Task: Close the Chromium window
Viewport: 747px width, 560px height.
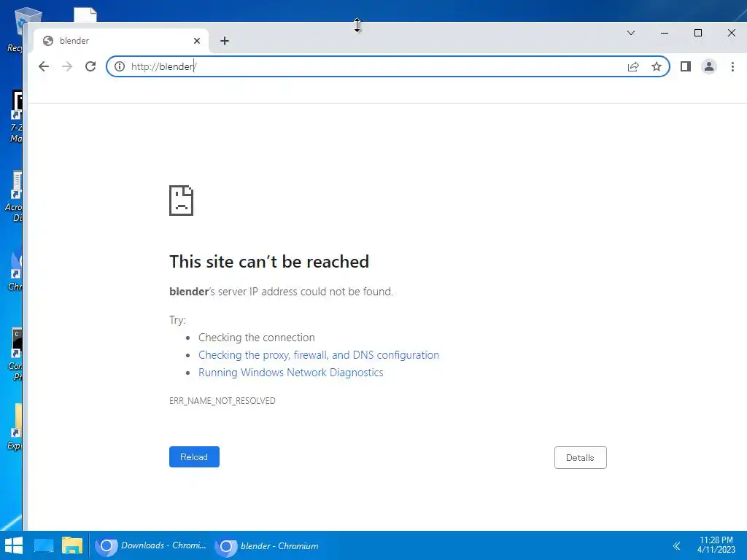Action: 731,33
